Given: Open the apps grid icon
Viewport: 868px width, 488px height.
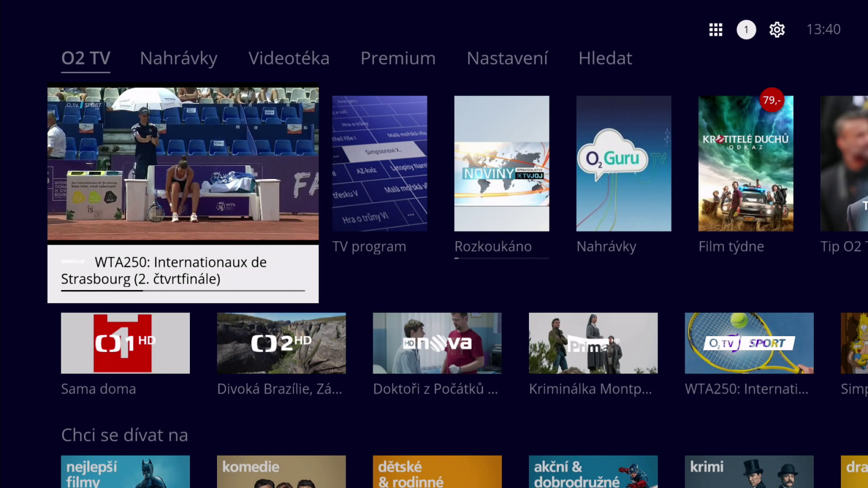Looking at the screenshot, I should point(716,30).
